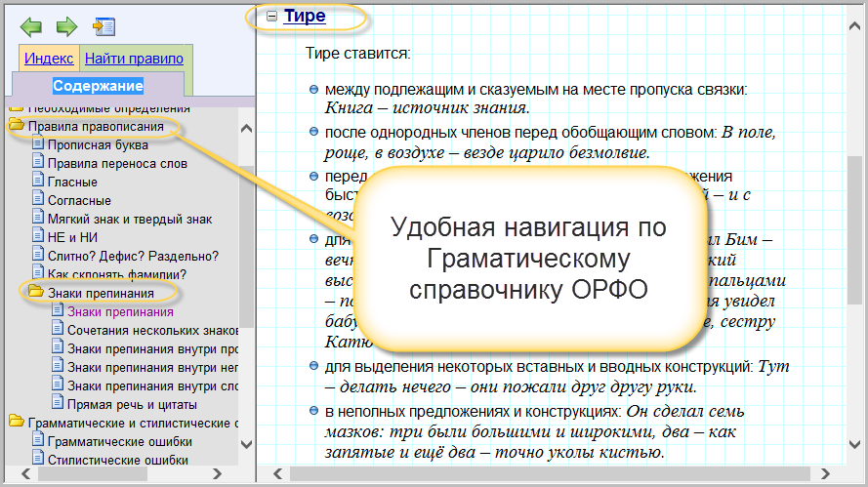Click Грамматические ошибки page icon
The height and width of the screenshot is (487, 868).
pyautogui.click(x=38, y=439)
